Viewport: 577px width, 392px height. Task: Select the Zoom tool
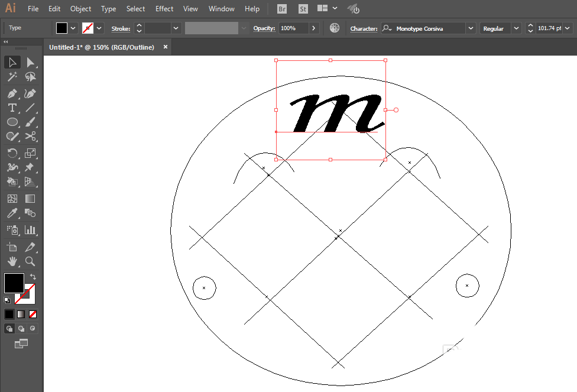[30, 261]
